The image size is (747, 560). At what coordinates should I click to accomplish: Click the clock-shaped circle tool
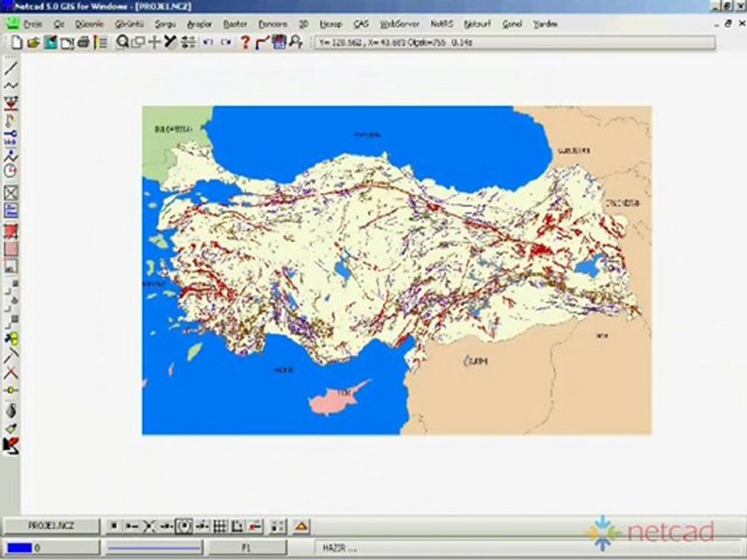coord(11,171)
